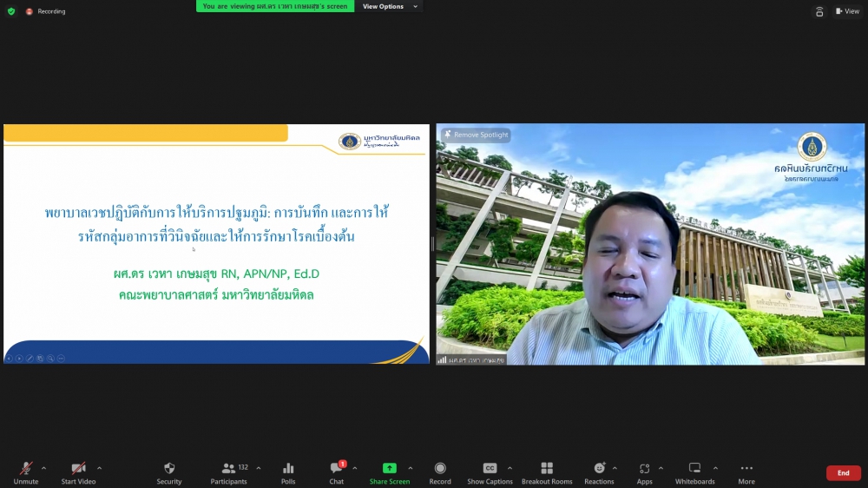Open the Polls icon
This screenshot has width=868, height=488.
288,472
